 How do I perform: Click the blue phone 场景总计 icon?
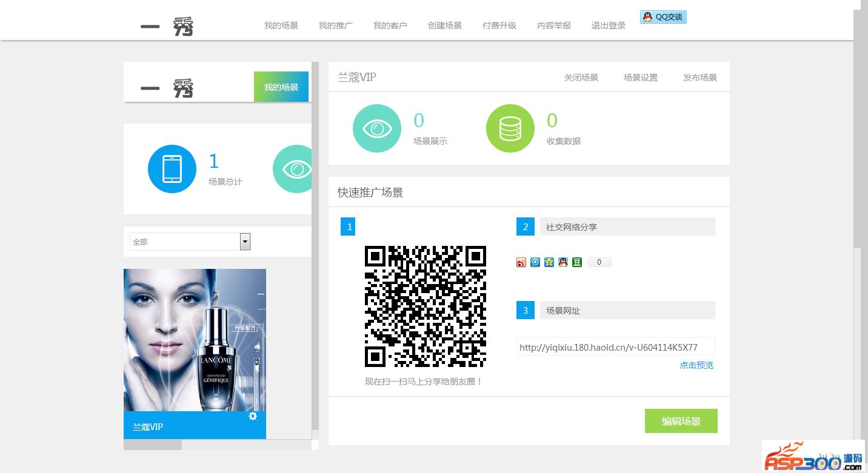click(x=172, y=169)
